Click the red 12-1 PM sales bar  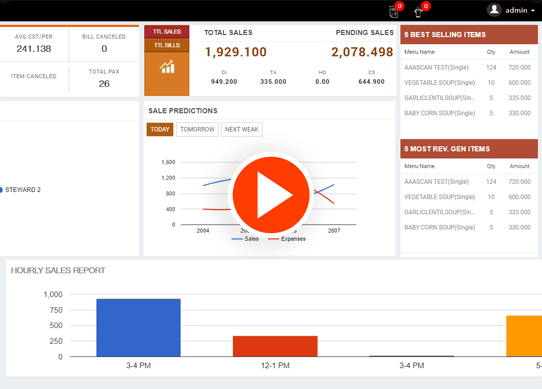pyautogui.click(x=275, y=346)
